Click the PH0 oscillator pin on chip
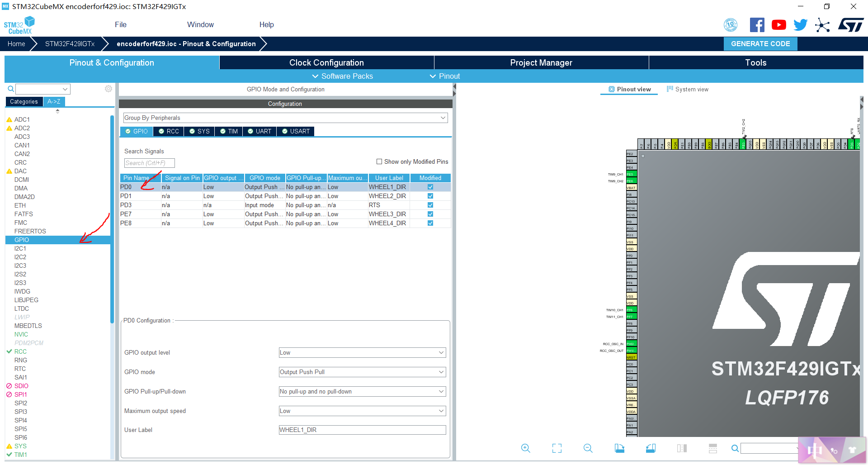Image resolution: width=868 pixels, height=465 pixels. click(x=632, y=344)
